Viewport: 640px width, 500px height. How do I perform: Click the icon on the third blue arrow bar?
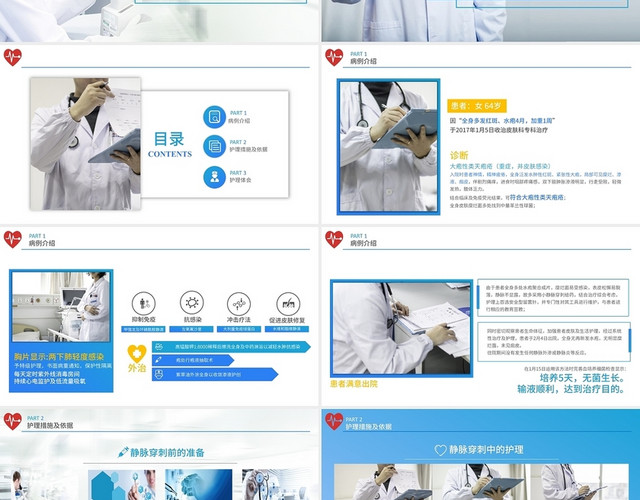159,374
